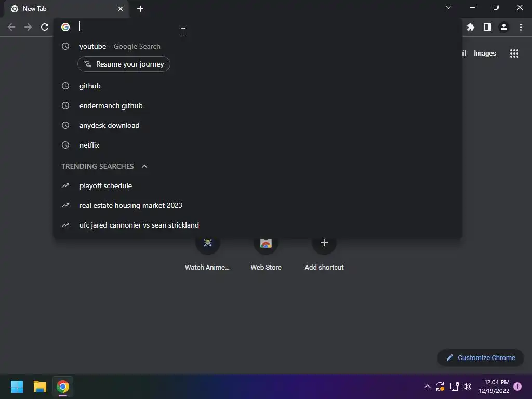Image resolution: width=532 pixels, height=399 pixels.
Task: Click the Customize Chrome button
Action: (x=481, y=357)
